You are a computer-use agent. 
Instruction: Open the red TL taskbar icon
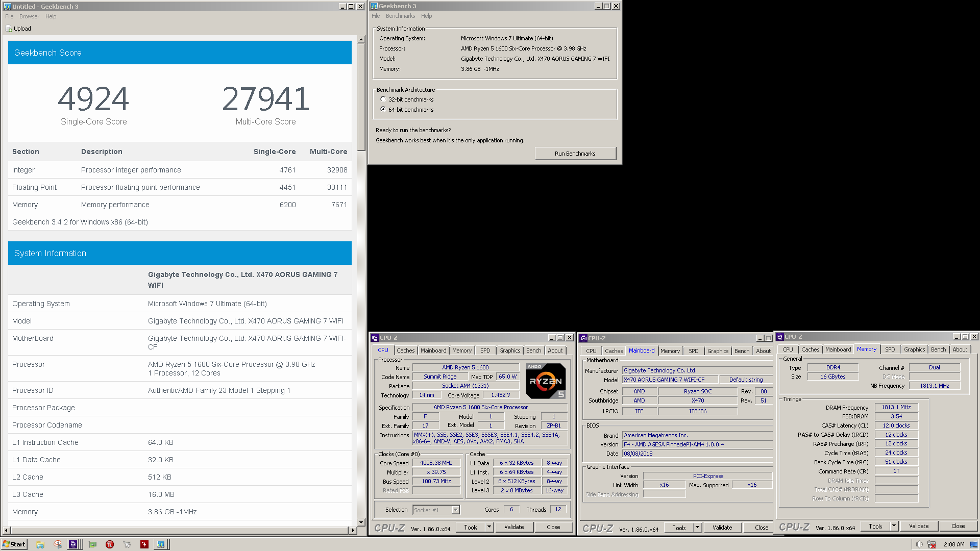tap(110, 544)
